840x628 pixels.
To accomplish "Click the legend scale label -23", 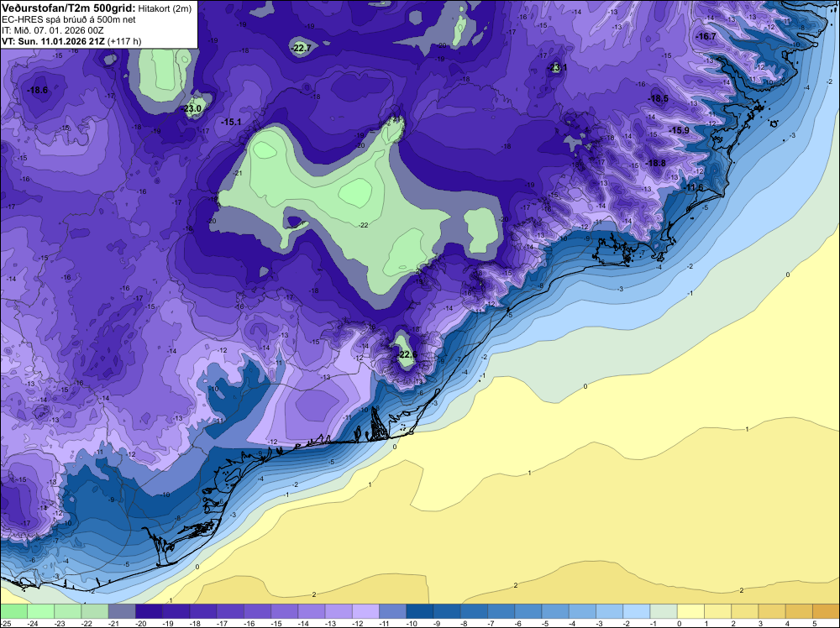I will pyautogui.click(x=60, y=623).
